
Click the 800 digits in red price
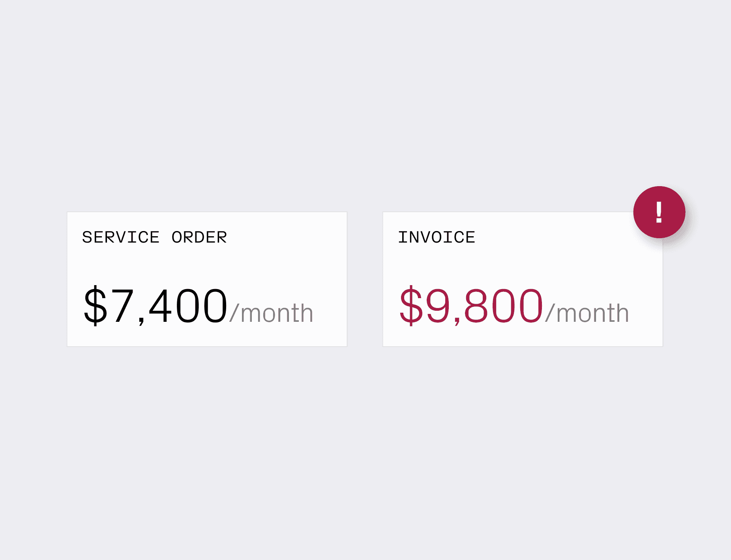pos(504,306)
